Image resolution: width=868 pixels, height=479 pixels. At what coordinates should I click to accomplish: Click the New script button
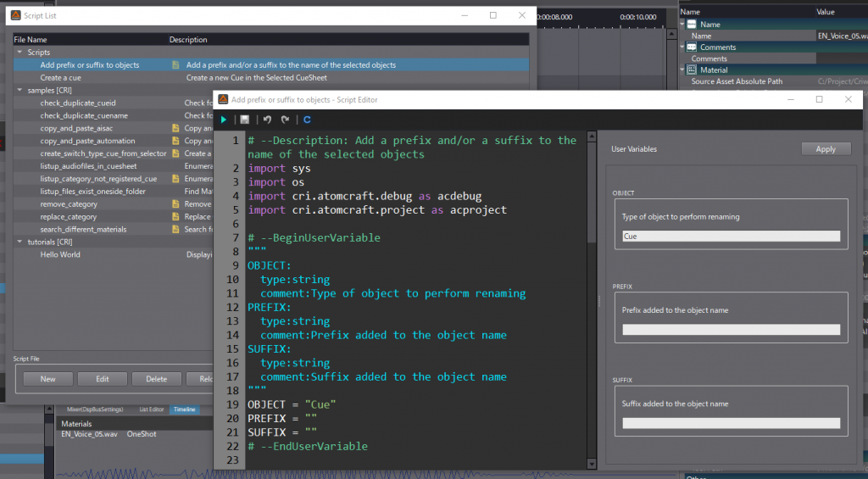pos(47,379)
